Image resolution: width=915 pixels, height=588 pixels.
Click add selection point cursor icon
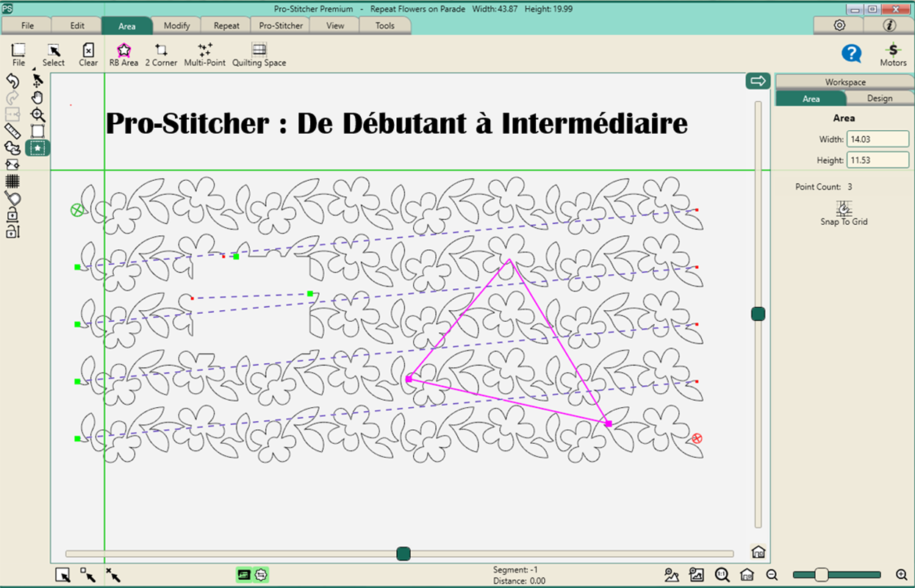88,575
